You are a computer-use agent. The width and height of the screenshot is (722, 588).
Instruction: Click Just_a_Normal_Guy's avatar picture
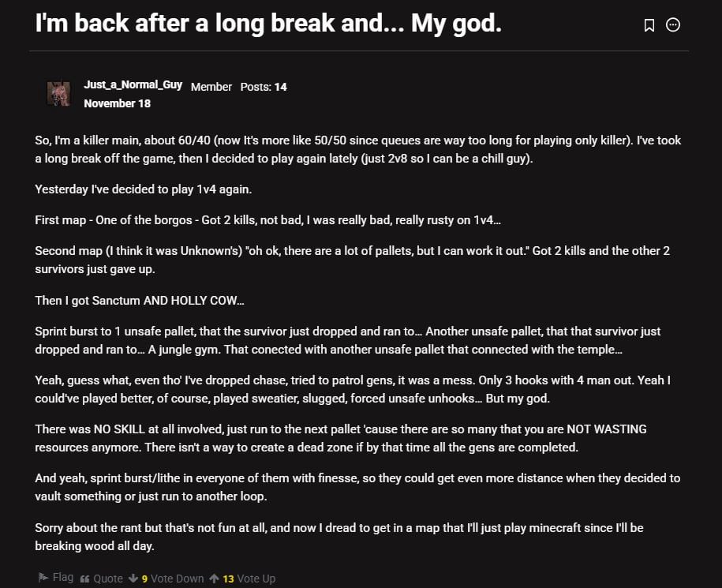(58, 94)
